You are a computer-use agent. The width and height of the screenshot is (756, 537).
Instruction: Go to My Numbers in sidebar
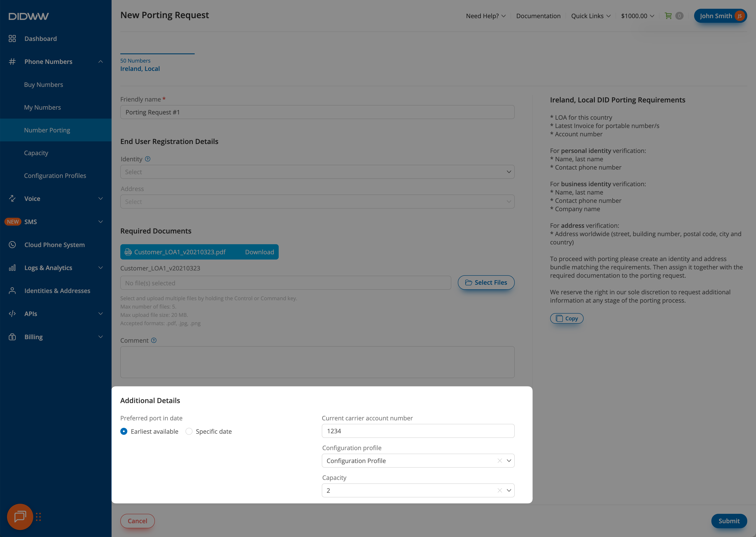point(42,107)
